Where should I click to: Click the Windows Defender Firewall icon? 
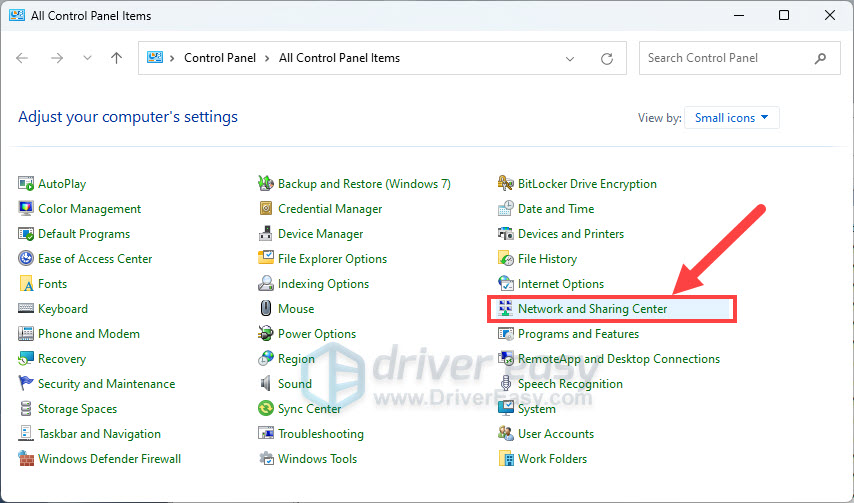point(26,459)
